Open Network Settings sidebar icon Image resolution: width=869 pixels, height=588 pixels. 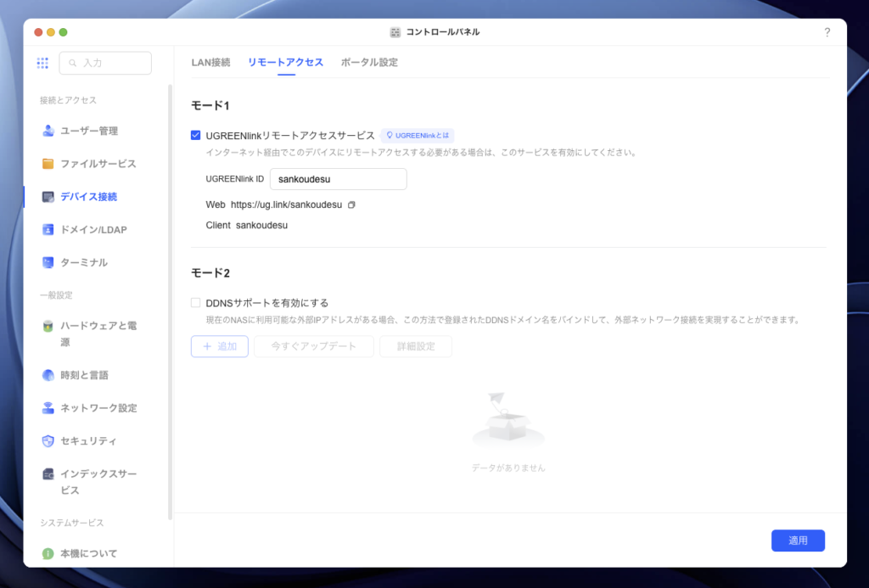pyautogui.click(x=48, y=408)
